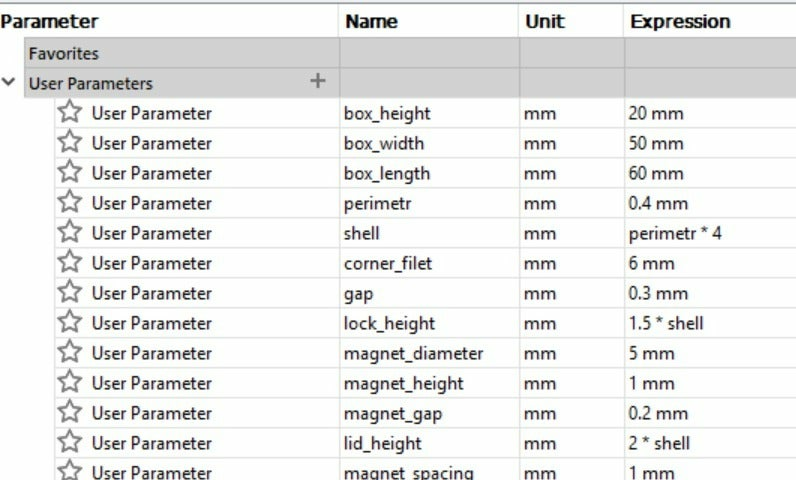Viewport: 796px width, 480px height.
Task: Sort by the Name column header
Action: point(370,21)
